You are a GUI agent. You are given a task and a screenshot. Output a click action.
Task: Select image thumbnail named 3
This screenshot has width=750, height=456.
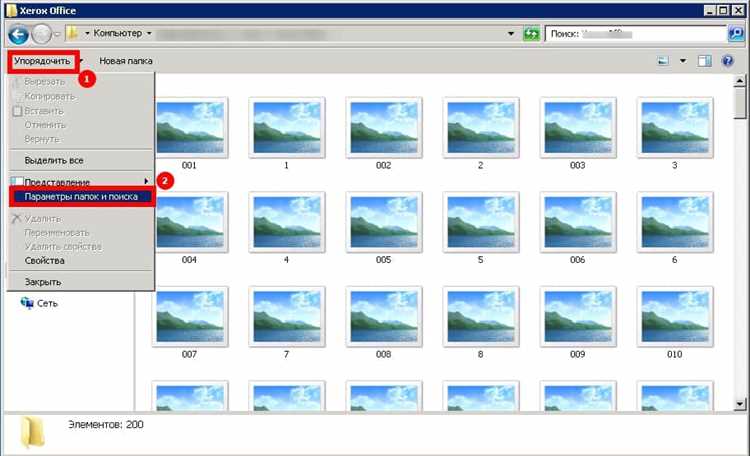click(x=675, y=128)
